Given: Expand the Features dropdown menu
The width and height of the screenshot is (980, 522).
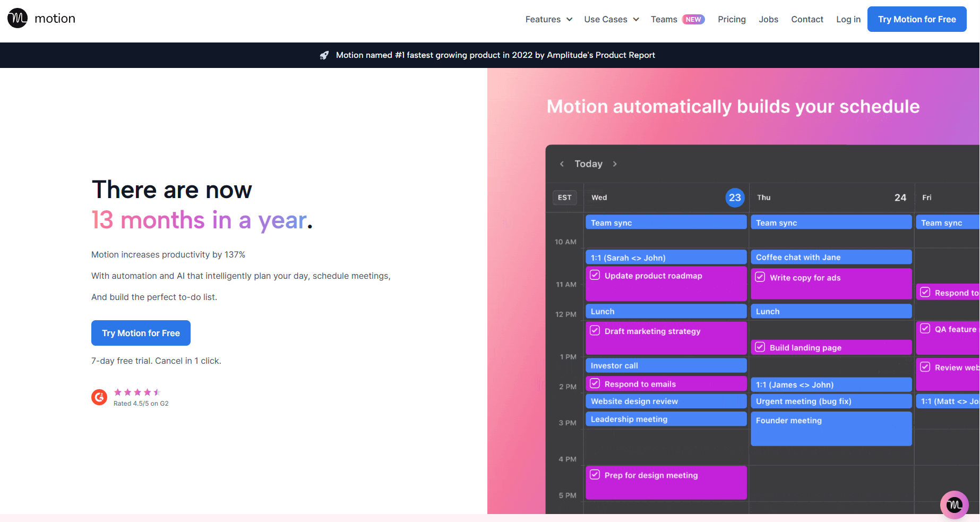Looking at the screenshot, I should click(x=548, y=19).
